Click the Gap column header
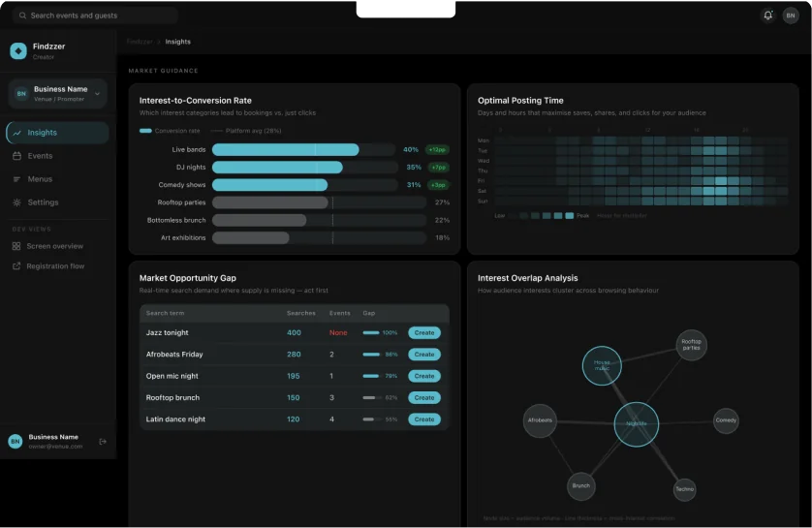 [x=369, y=313]
